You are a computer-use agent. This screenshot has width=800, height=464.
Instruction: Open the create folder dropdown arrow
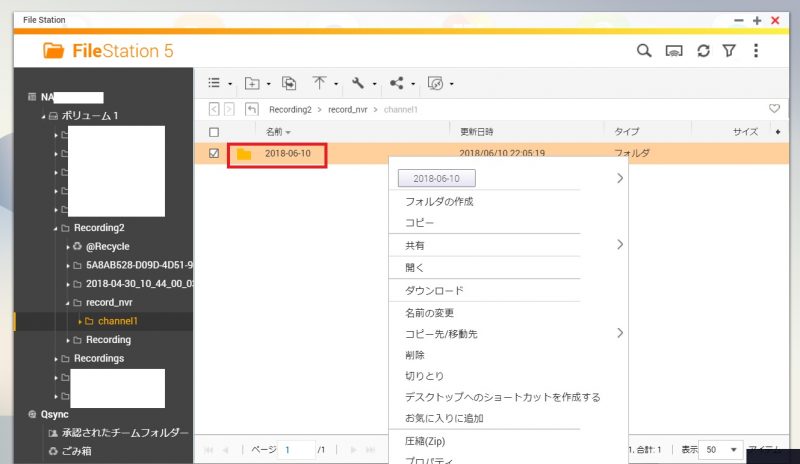(x=269, y=84)
